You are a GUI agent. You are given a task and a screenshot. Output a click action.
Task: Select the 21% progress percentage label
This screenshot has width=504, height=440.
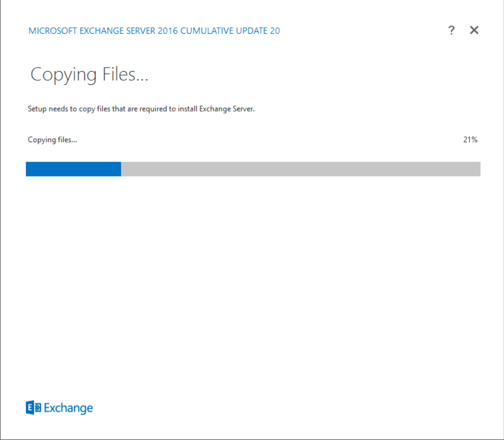coord(470,140)
